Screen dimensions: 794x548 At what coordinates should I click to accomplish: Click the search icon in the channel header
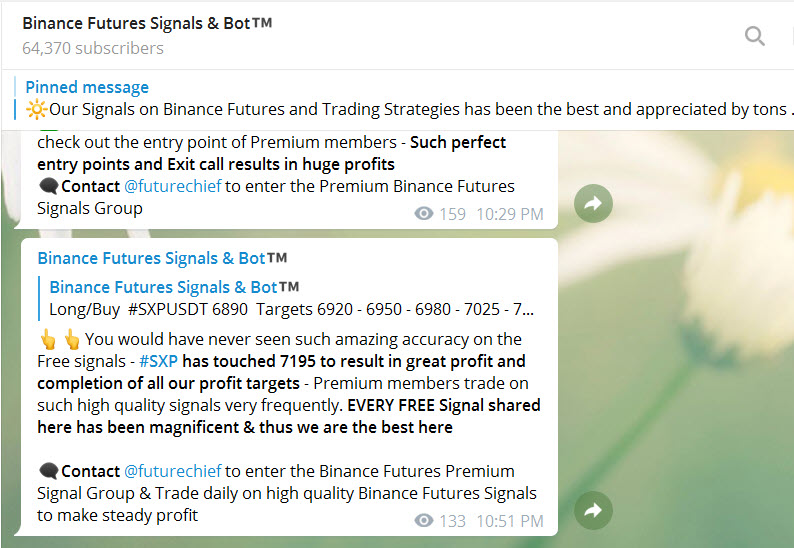click(x=755, y=37)
